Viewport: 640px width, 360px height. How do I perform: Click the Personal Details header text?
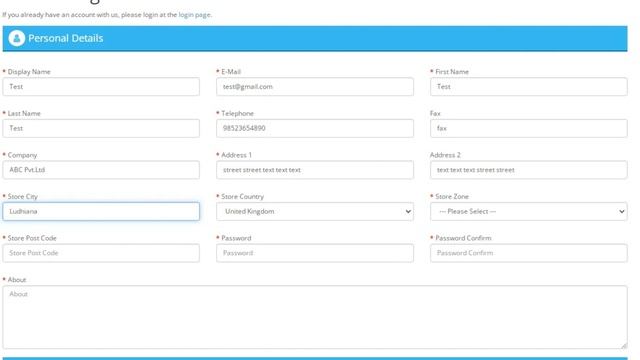click(66, 38)
